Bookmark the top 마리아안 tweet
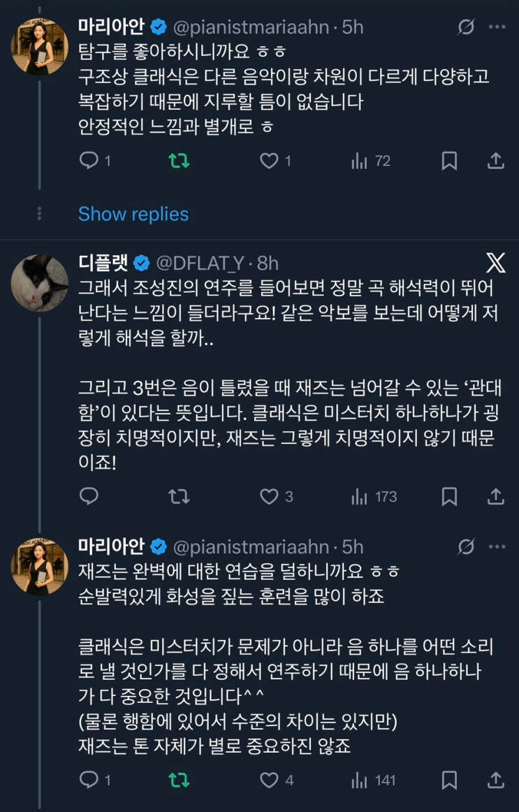519x812 pixels. click(x=449, y=161)
